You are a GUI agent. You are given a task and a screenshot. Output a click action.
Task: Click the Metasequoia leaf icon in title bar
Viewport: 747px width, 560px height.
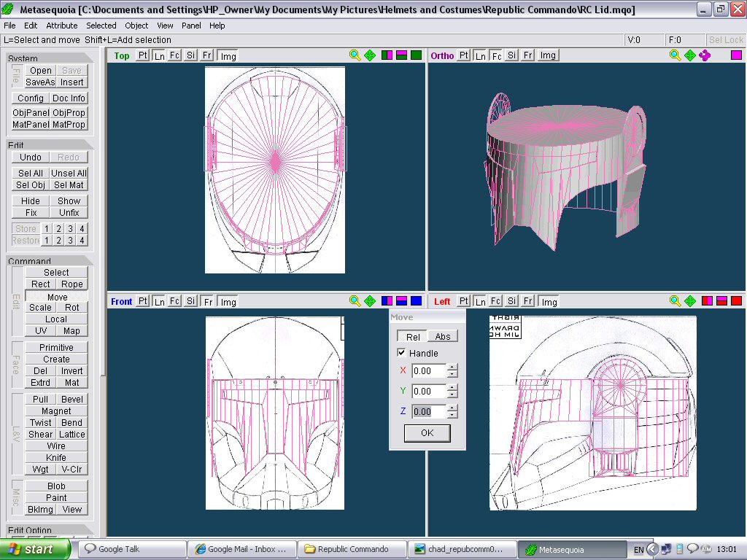tap(9, 9)
